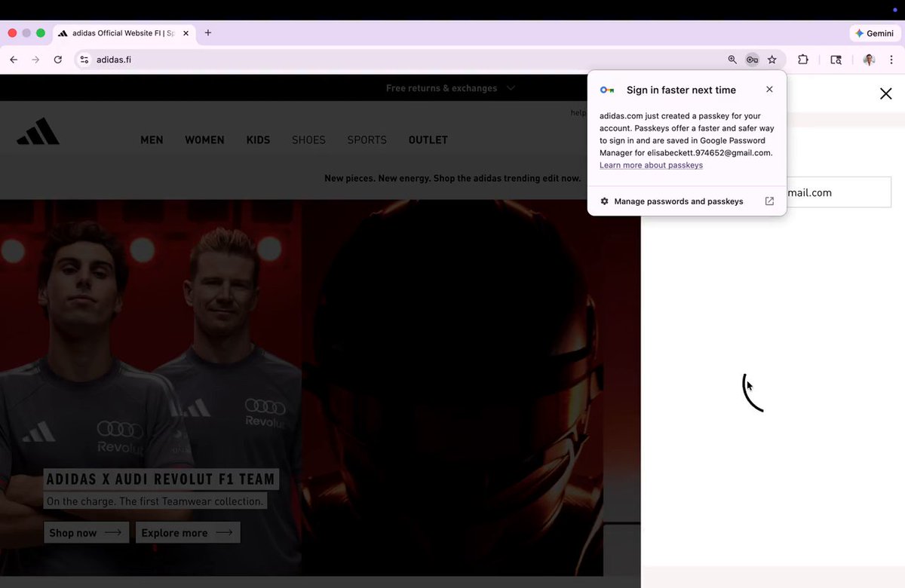Close the login side panel with X
The height and width of the screenshot is (588, 905).
[885, 93]
